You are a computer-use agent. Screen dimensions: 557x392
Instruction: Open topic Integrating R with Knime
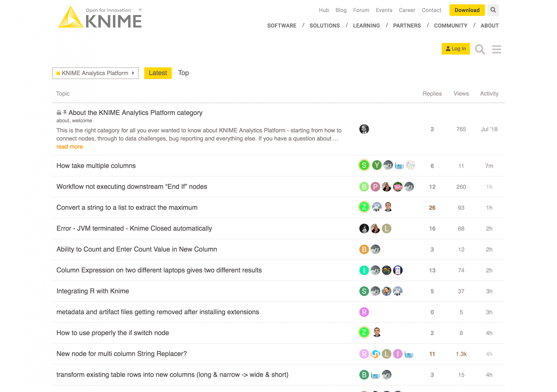tap(93, 291)
